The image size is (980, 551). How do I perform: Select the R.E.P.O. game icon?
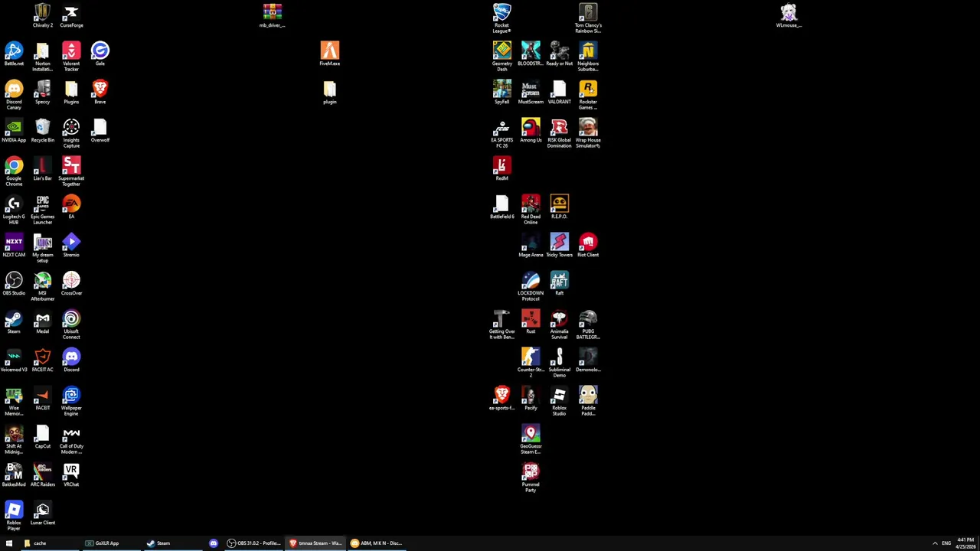coord(559,207)
